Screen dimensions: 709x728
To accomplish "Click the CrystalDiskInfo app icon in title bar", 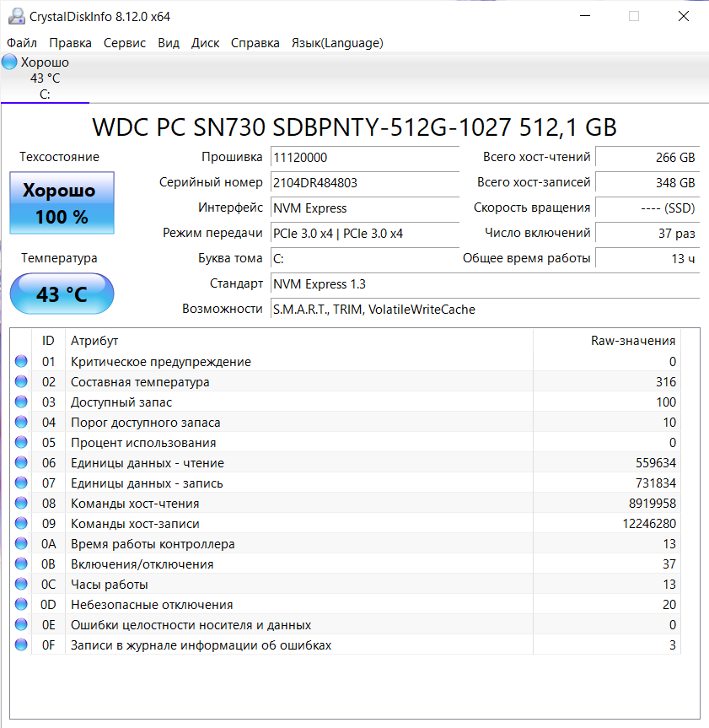I will point(17,16).
